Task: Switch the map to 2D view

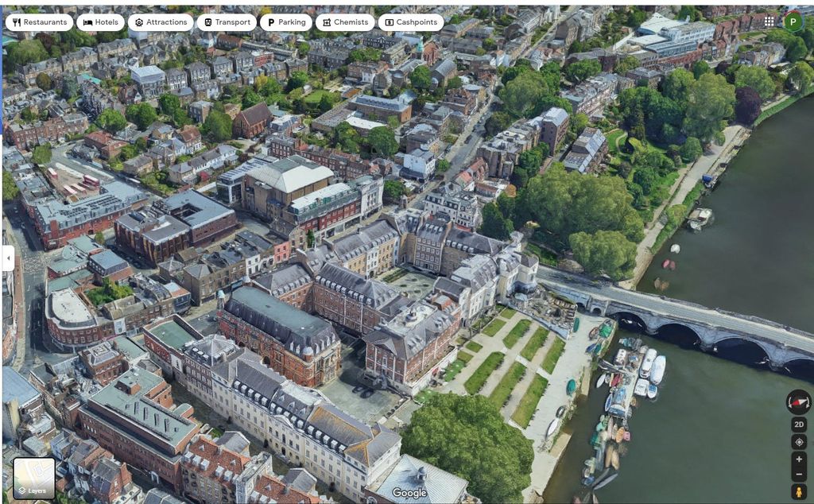Action: 799,425
